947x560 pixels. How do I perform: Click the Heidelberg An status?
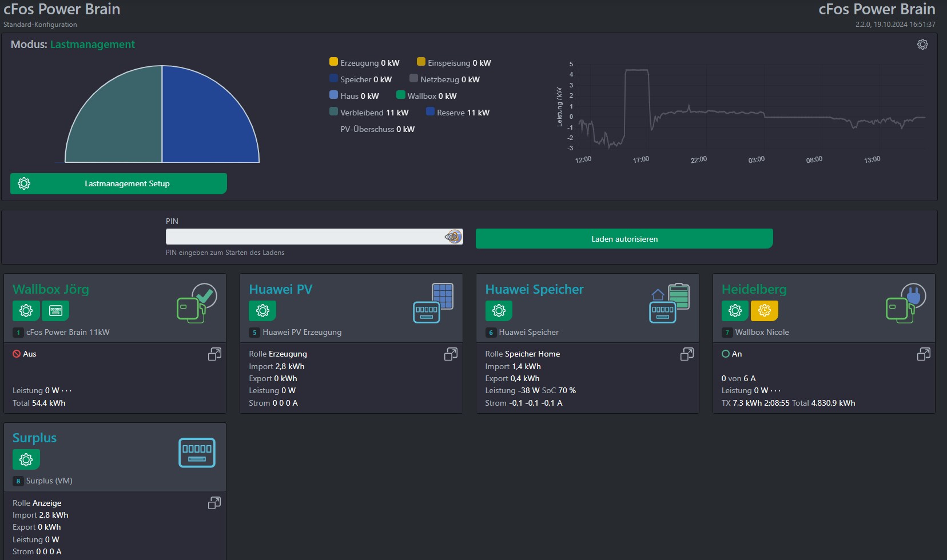pyautogui.click(x=731, y=354)
